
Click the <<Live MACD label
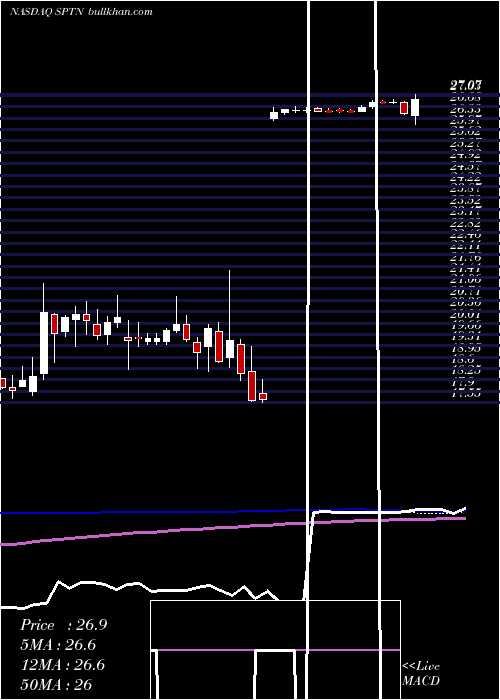pos(421,674)
